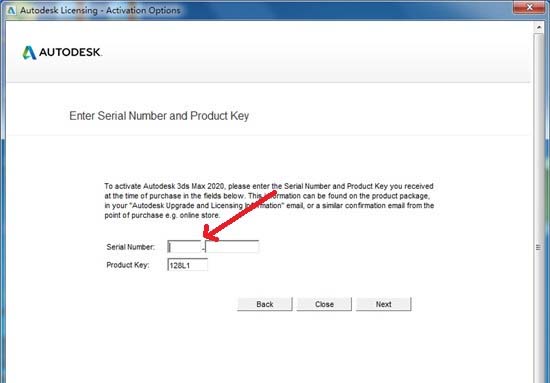Click the vertical scrollbar thumb grip

point(539,248)
